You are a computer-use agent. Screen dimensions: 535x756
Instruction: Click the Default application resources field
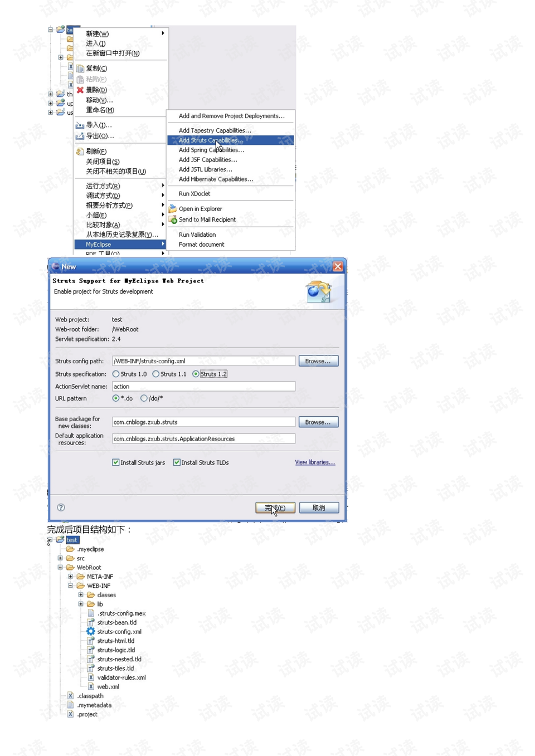click(203, 438)
